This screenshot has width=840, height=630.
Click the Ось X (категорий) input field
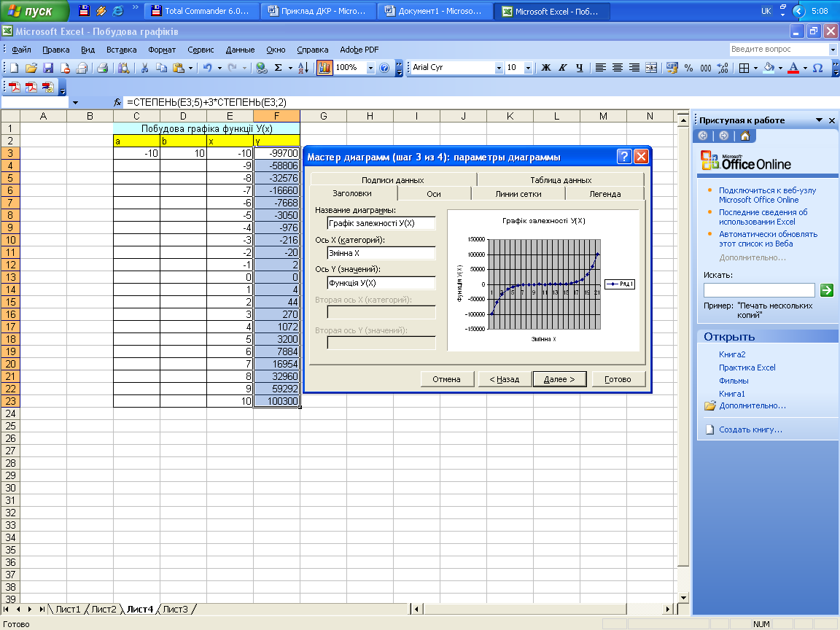click(x=381, y=253)
